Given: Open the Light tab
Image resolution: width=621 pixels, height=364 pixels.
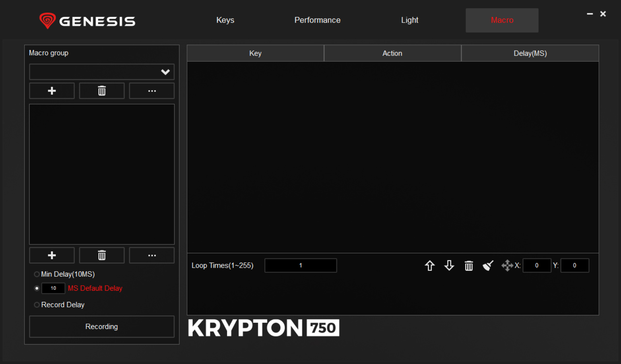Looking at the screenshot, I should click(x=409, y=20).
